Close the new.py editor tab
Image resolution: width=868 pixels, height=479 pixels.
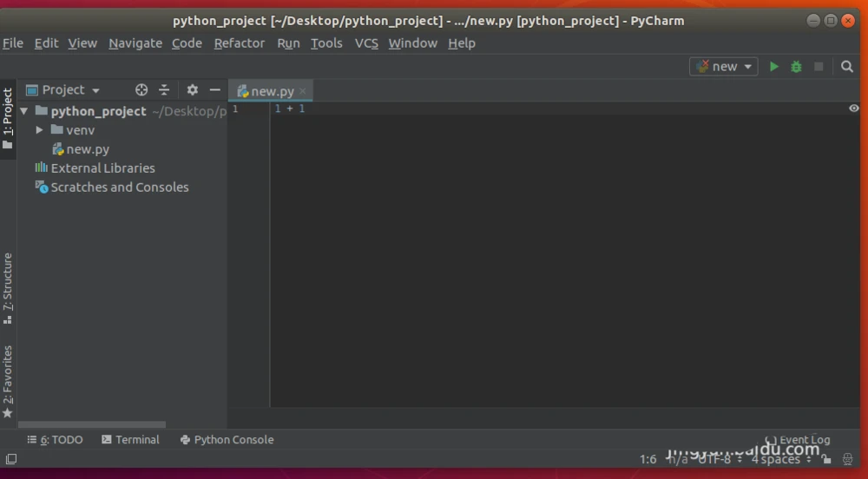click(303, 91)
